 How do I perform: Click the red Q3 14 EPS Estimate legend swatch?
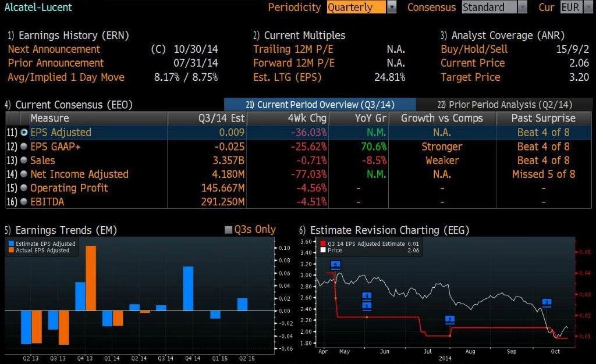[x=323, y=244]
